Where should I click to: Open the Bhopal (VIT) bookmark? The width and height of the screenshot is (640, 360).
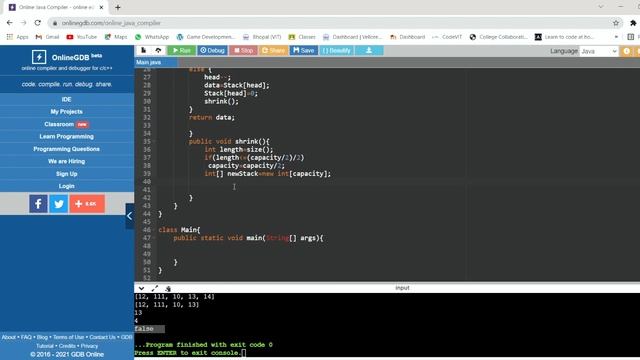pyautogui.click(x=262, y=37)
